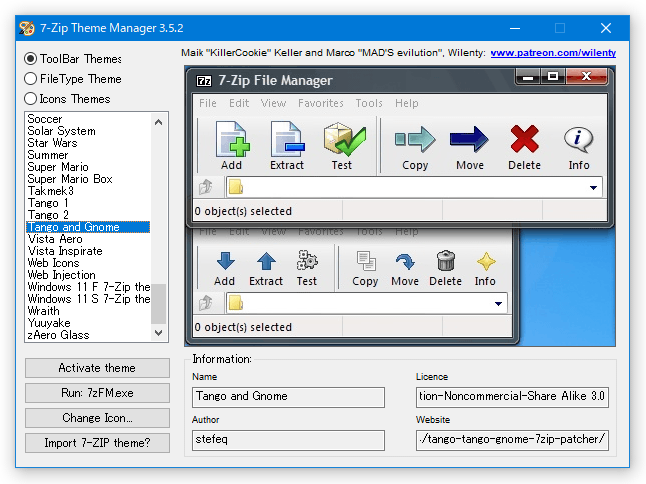This screenshot has width=646, height=484.
Task: Click the Import 7-ZIP theme? button
Action: point(97,443)
